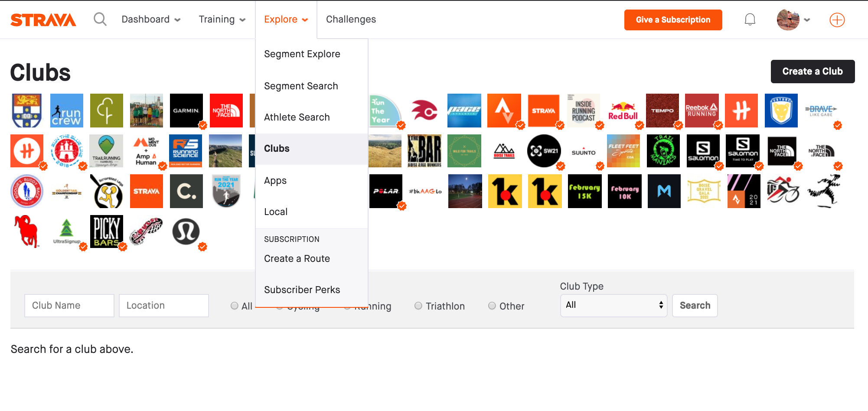The width and height of the screenshot is (868, 411).
Task: Select the Running radio button
Action: [x=347, y=306]
